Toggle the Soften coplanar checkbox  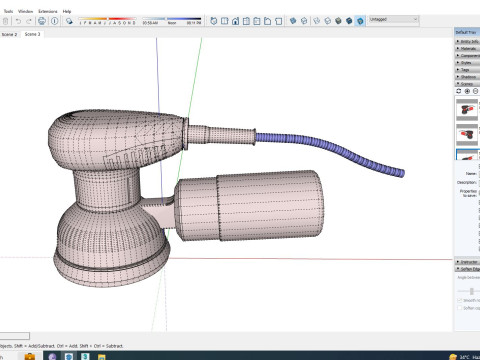tap(460, 308)
